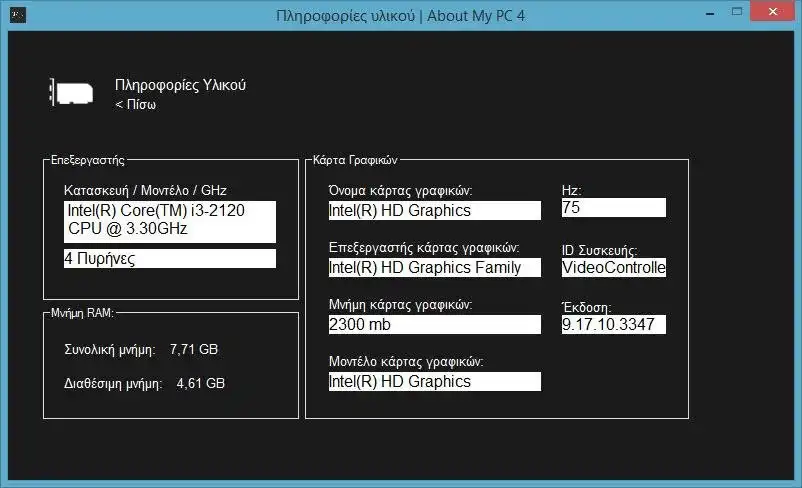Click the graphics card icon

71,92
